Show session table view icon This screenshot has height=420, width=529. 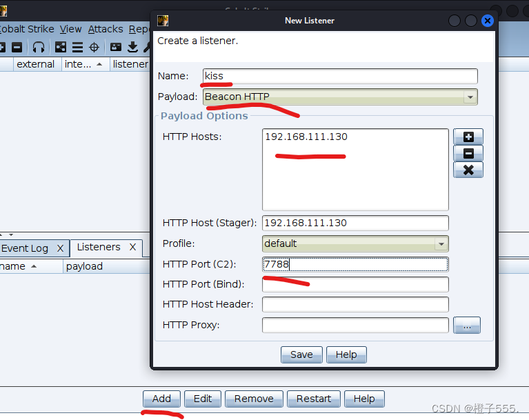(x=78, y=47)
